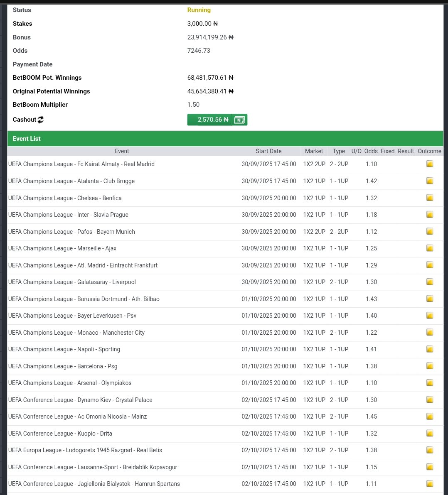Click the pending outcome icon for Fc Kairat Almaty - Real Madrid
The image size is (448, 495).
click(429, 164)
